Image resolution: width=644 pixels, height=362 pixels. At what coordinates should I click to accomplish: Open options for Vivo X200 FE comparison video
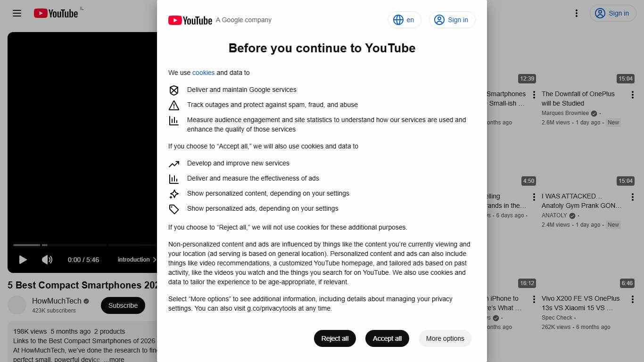pos(632,299)
